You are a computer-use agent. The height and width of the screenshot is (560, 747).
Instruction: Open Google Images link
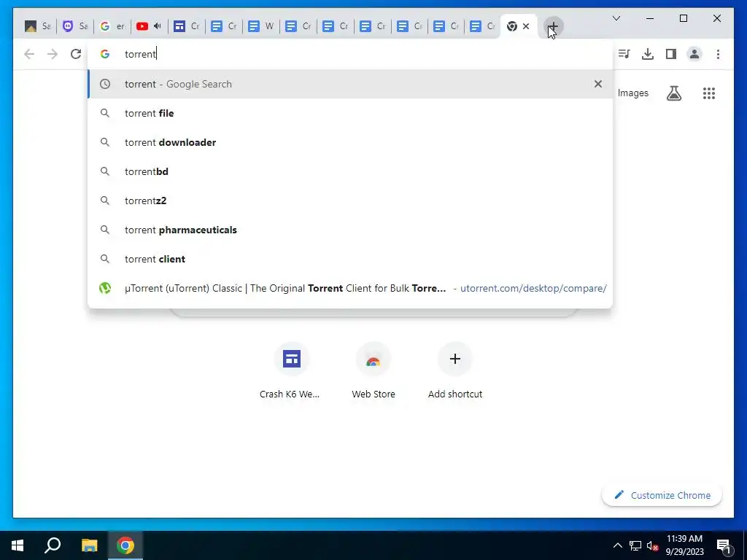(632, 93)
